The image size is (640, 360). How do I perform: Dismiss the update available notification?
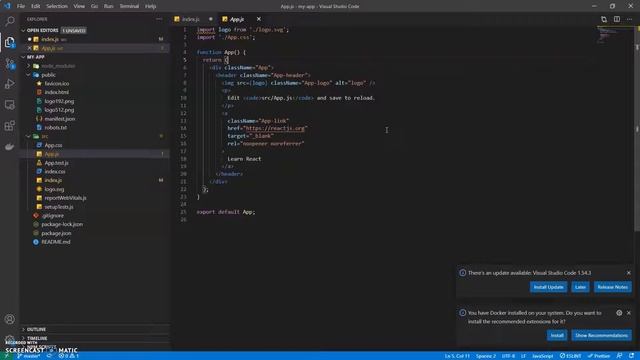tap(629, 273)
